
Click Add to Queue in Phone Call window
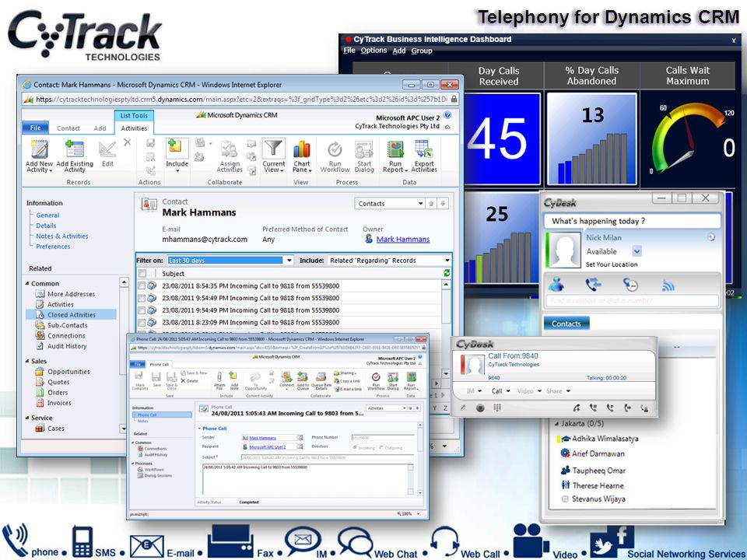303,381
